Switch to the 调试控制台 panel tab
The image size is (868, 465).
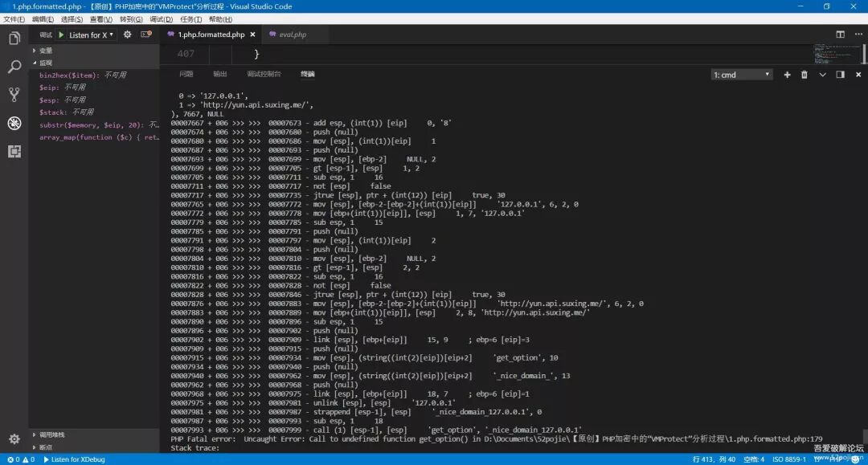point(264,74)
